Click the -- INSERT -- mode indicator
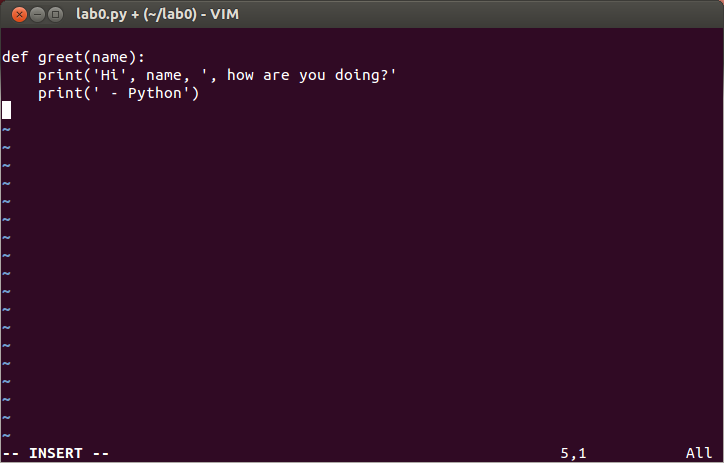This screenshot has width=724, height=463. pyautogui.click(x=56, y=453)
